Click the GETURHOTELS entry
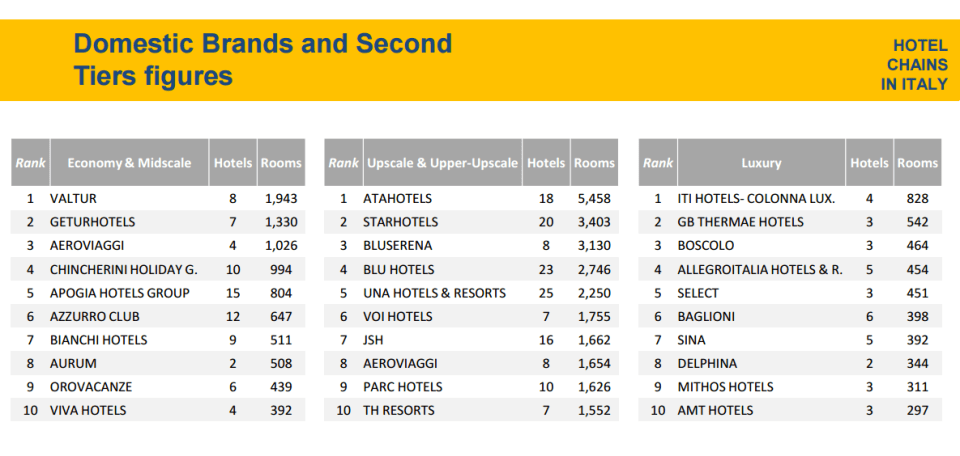960x456 pixels. pyautogui.click(x=92, y=222)
